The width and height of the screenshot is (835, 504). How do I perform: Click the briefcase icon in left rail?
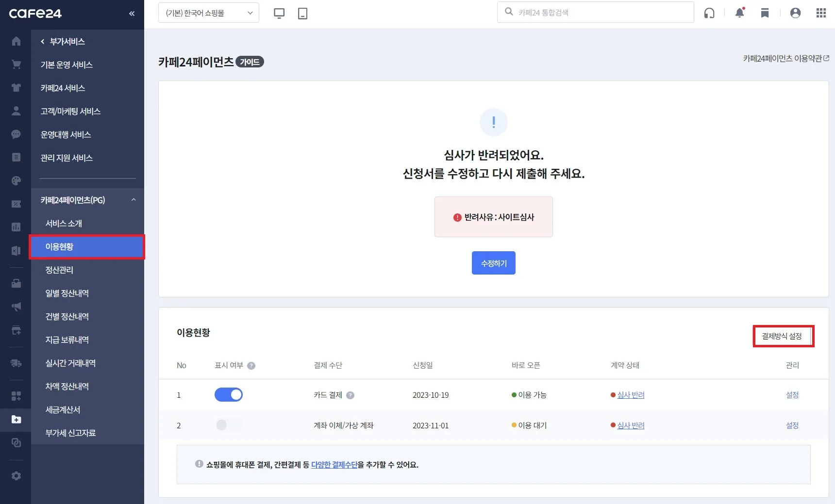[16, 283]
